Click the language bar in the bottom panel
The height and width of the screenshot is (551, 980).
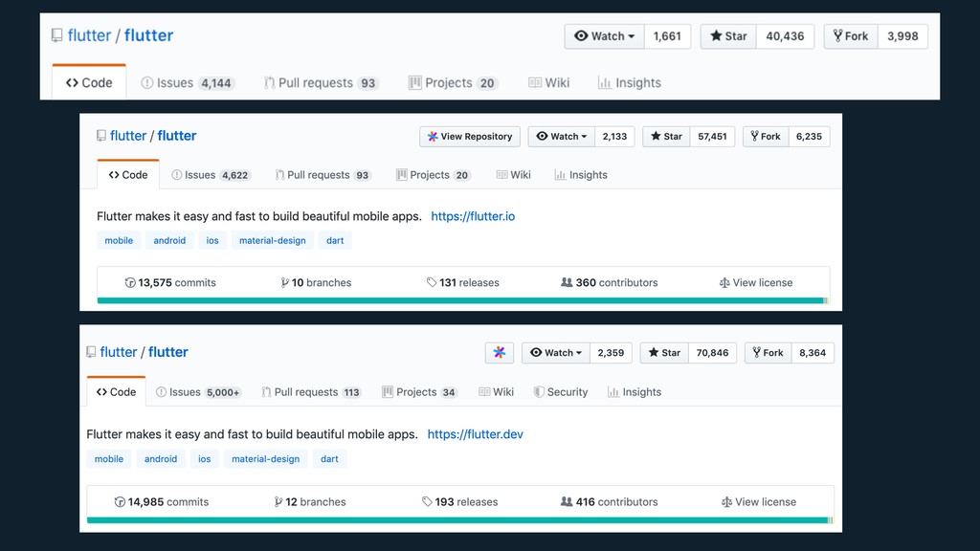[460, 519]
